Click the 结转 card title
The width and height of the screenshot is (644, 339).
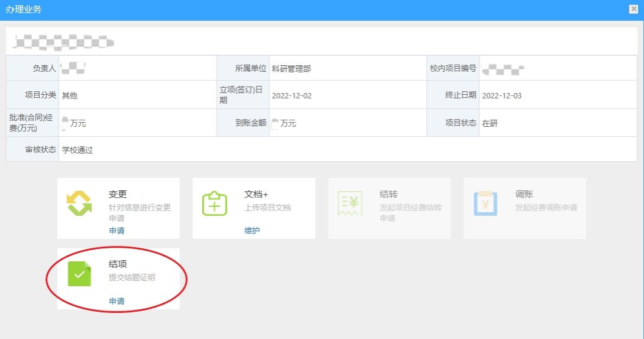click(388, 194)
